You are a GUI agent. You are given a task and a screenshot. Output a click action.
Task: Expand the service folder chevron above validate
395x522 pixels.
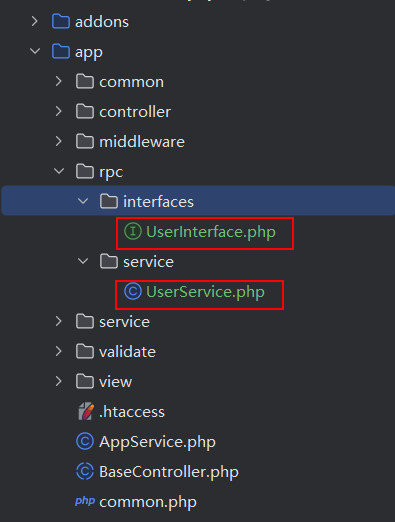(59, 322)
